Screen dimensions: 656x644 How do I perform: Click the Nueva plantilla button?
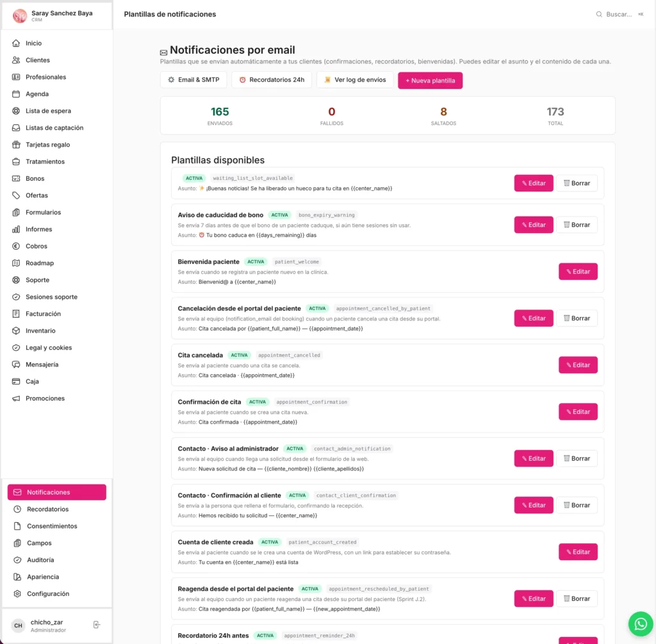pyautogui.click(x=430, y=80)
